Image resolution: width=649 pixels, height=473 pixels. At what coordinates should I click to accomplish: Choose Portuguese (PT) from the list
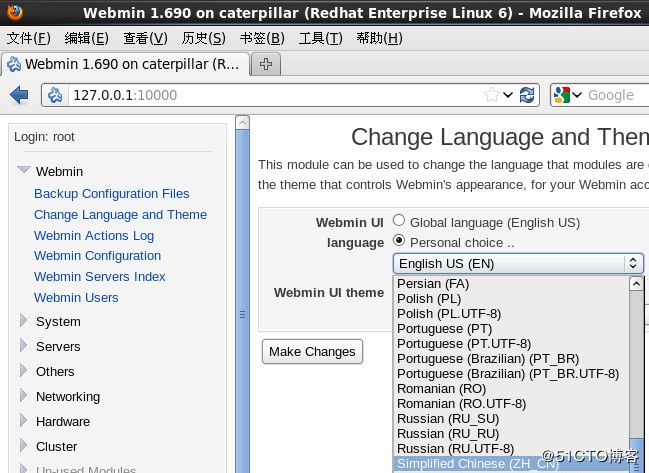(x=511, y=329)
